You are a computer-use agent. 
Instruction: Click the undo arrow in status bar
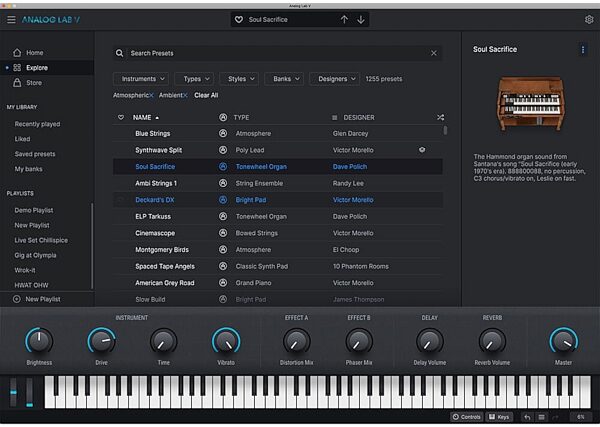tap(527, 417)
